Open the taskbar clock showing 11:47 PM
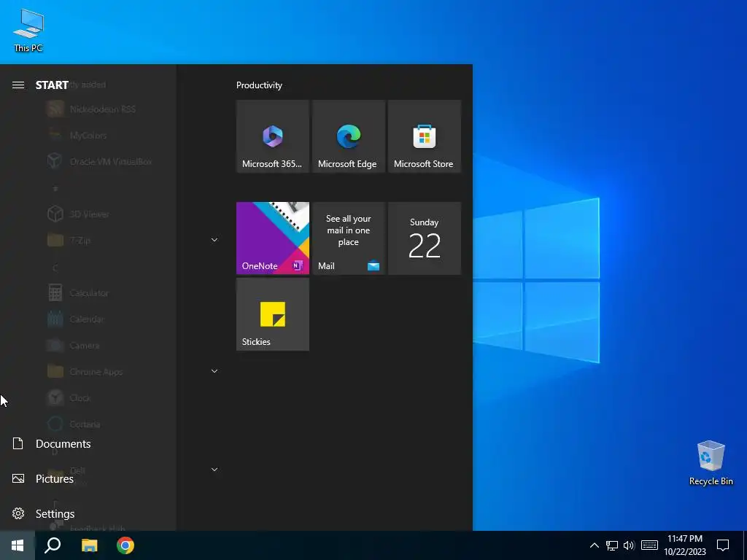Screen dimensions: 747x560 685,545
